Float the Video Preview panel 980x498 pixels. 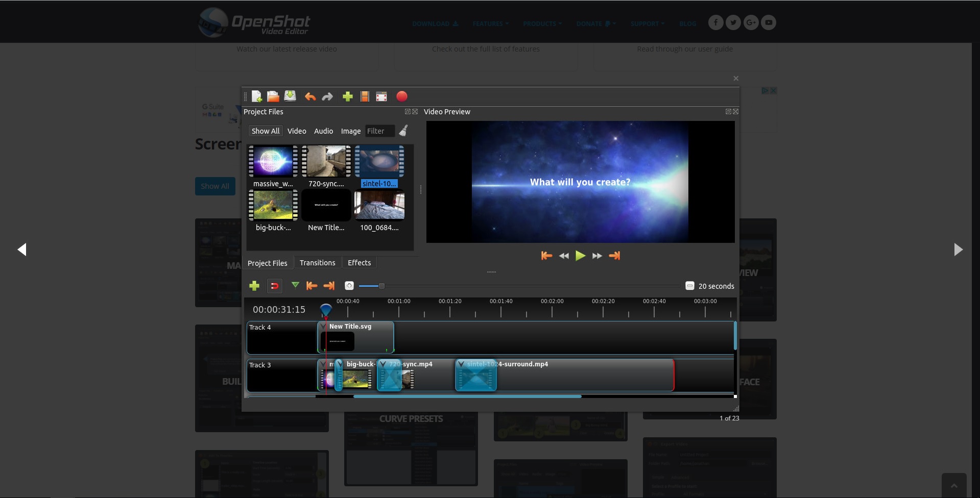[x=728, y=111]
